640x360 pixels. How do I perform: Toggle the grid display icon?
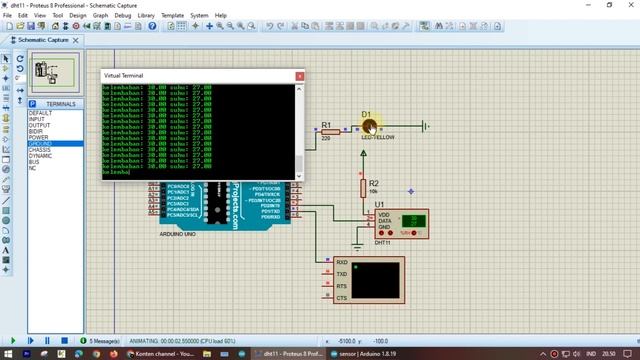[181, 26]
